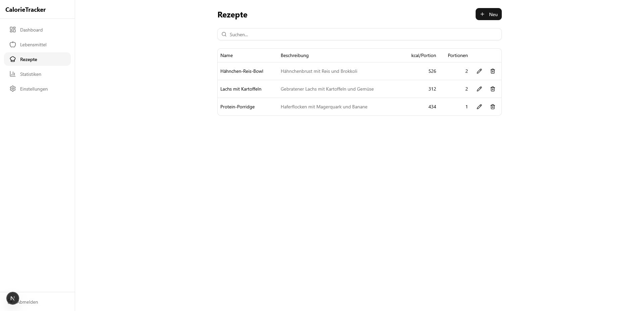644x311 pixels.
Task: Select the Protein-Porridge row name
Action: (237, 107)
